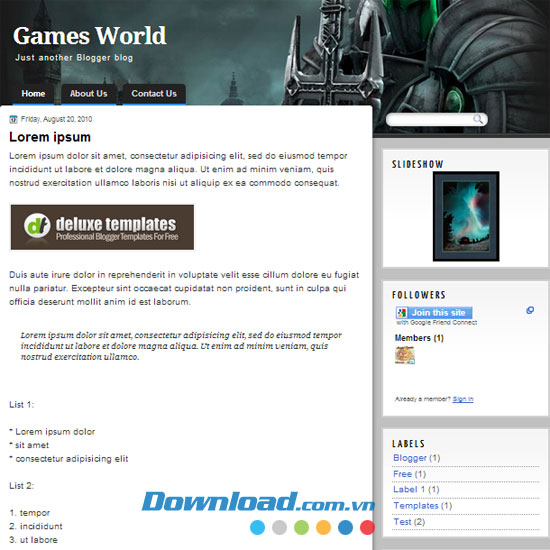Open the follower widget settings icon
The height and width of the screenshot is (550, 550).
pos(530,310)
